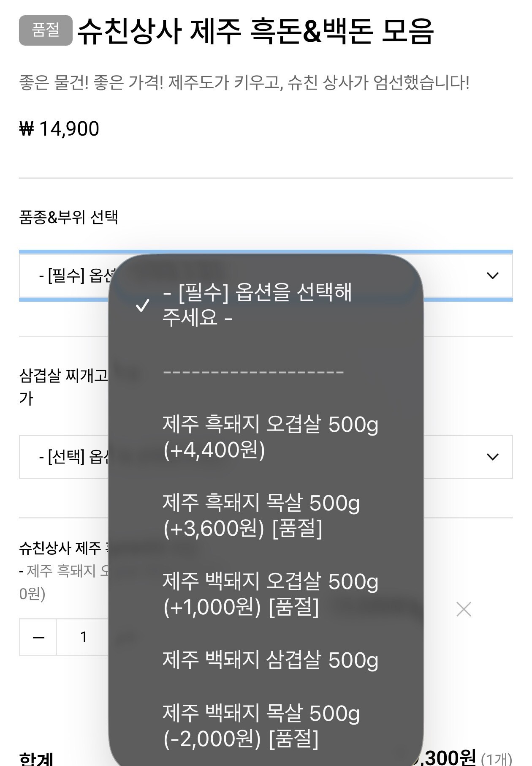Open the [필수] option select box

click(266, 275)
